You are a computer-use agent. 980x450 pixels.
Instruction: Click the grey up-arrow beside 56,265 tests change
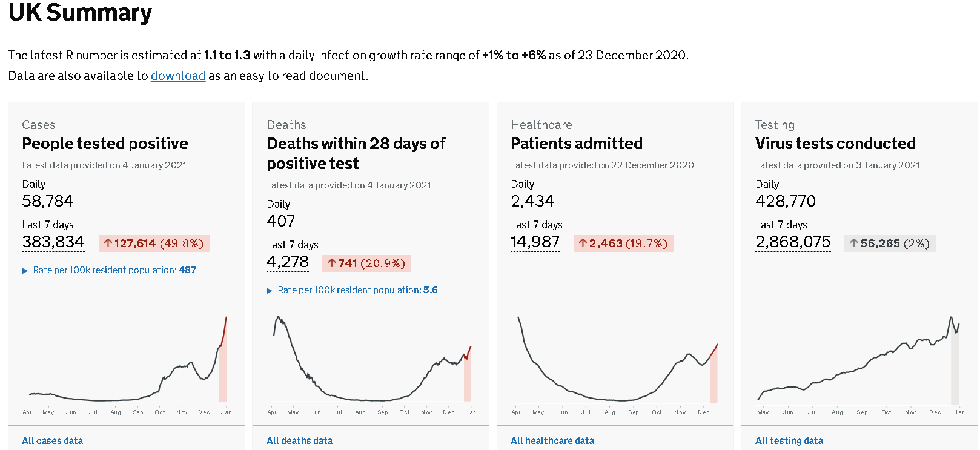point(853,243)
